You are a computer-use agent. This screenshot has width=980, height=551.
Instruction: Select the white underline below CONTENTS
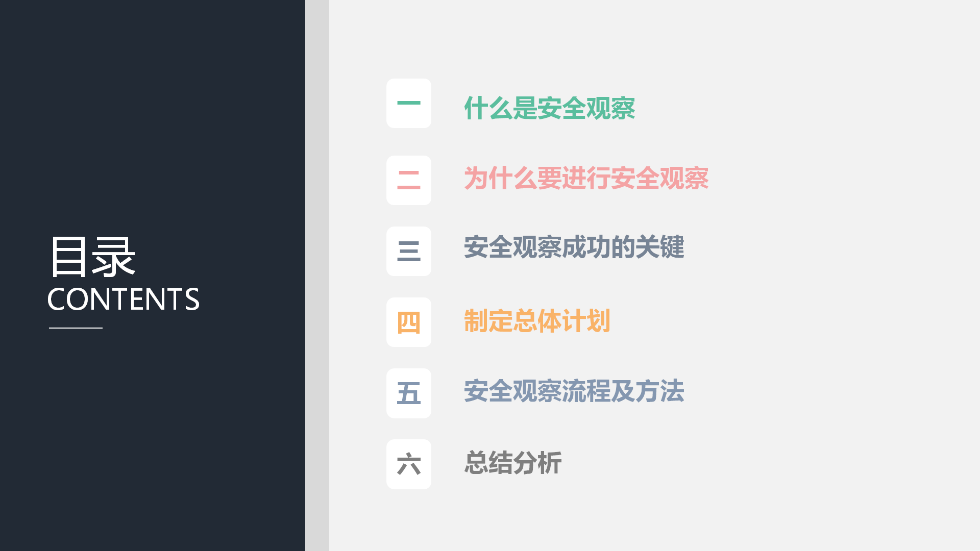tap(76, 328)
